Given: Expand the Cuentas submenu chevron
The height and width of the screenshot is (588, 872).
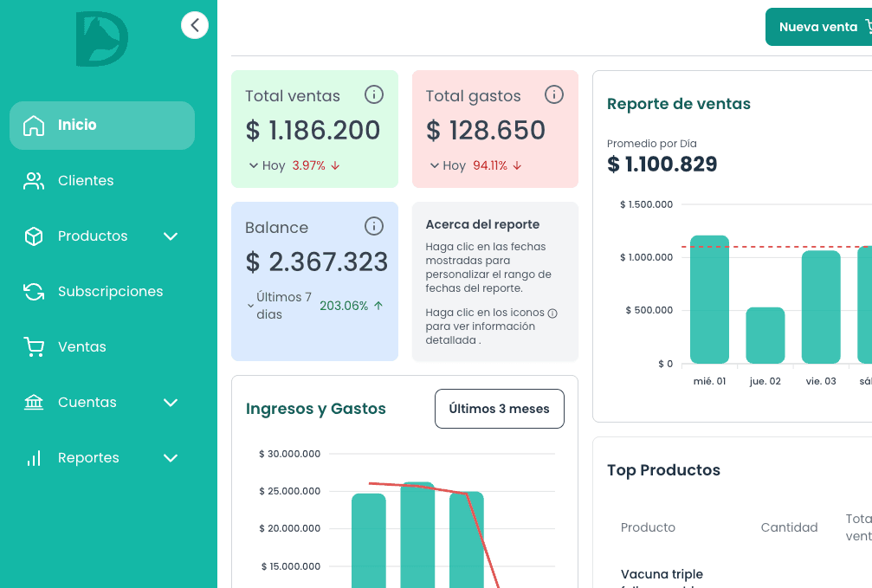Looking at the screenshot, I should coord(171,403).
